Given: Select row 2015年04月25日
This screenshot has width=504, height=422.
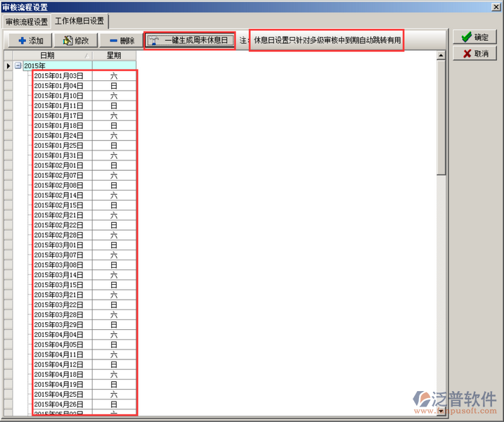Looking at the screenshot, I should coord(84,395).
